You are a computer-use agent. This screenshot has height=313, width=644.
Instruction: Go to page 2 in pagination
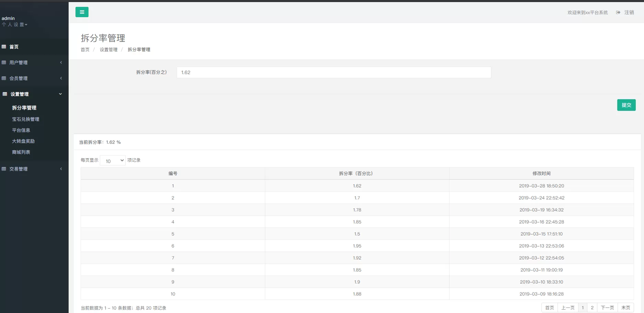[x=592, y=308]
